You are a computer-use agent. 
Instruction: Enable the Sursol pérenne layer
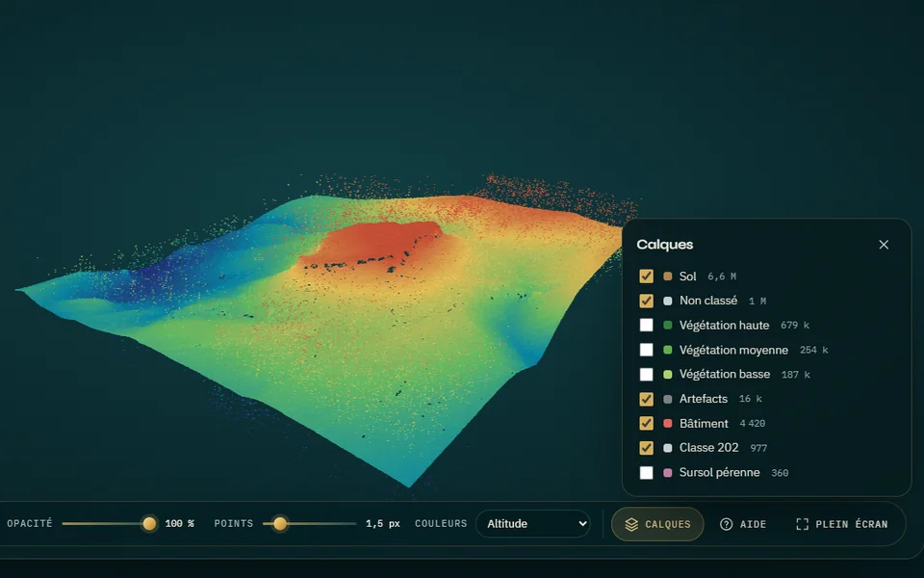pos(647,472)
